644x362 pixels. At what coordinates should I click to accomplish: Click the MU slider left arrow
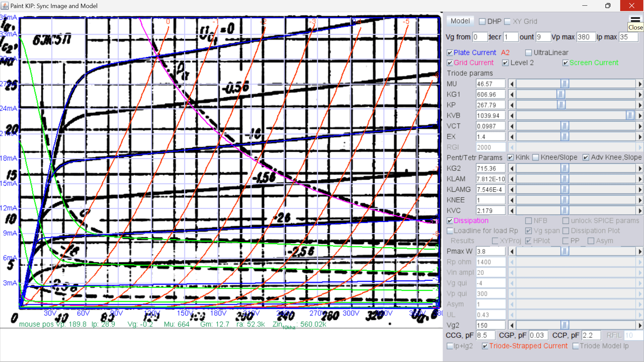point(512,84)
